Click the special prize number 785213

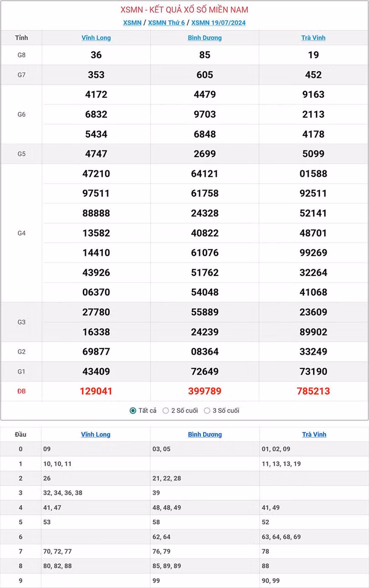pos(313,391)
